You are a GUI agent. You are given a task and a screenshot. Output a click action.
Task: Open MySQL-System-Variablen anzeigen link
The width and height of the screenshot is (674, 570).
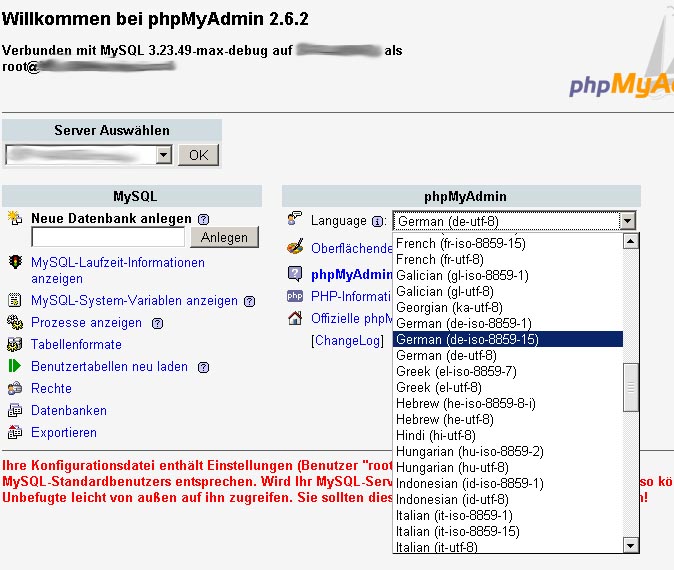pyautogui.click(x=134, y=300)
